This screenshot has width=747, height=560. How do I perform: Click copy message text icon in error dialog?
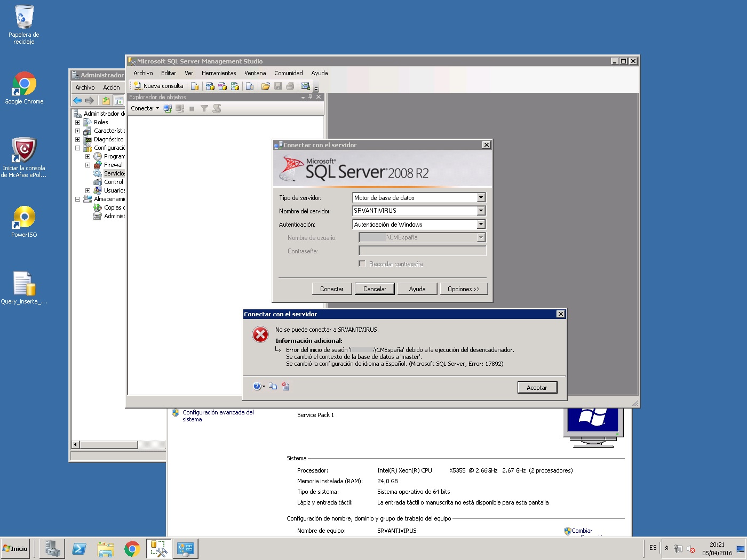coord(273,387)
